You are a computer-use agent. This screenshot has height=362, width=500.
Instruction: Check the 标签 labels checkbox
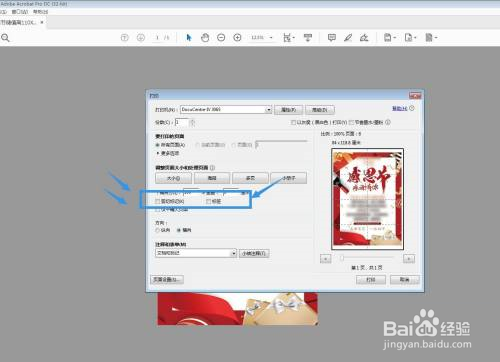click(209, 201)
